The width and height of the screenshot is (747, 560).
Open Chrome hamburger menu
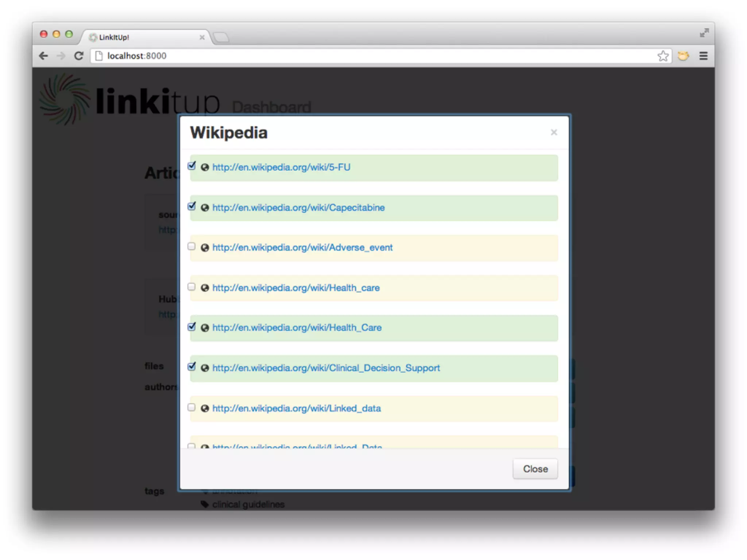pos(703,56)
